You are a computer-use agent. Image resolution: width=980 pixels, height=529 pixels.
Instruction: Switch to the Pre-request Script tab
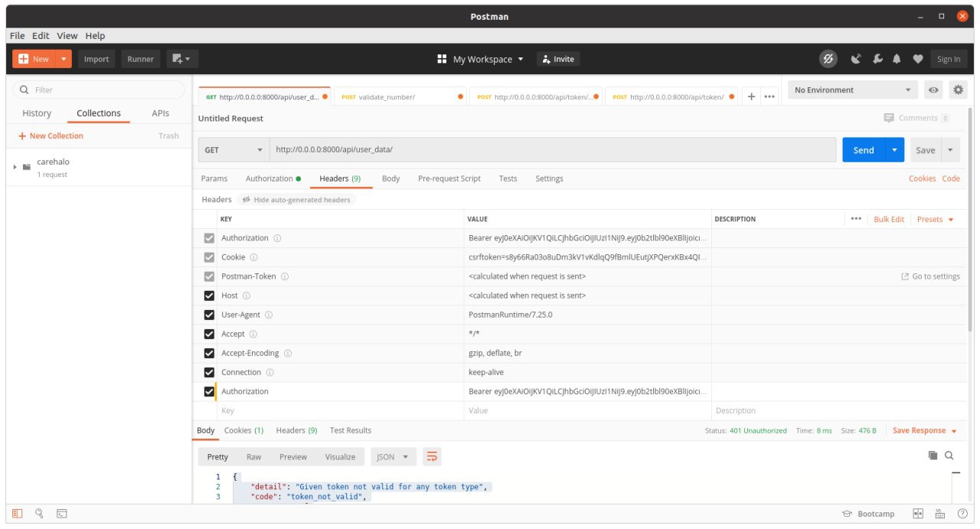pos(449,178)
